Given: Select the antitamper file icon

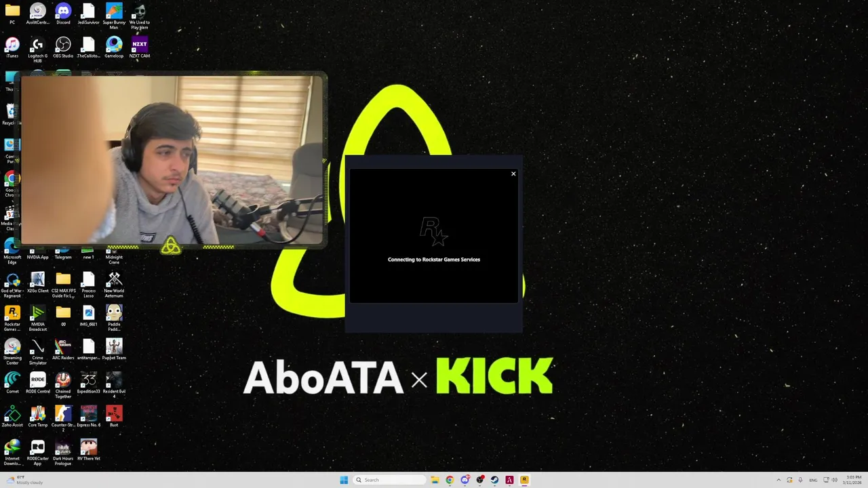Looking at the screenshot, I should tap(88, 350).
